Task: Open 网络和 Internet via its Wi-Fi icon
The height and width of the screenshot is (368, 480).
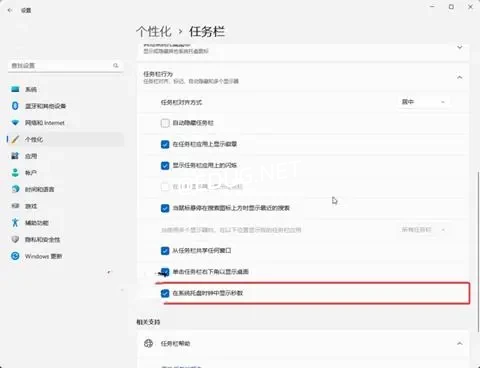Action: [x=15, y=123]
